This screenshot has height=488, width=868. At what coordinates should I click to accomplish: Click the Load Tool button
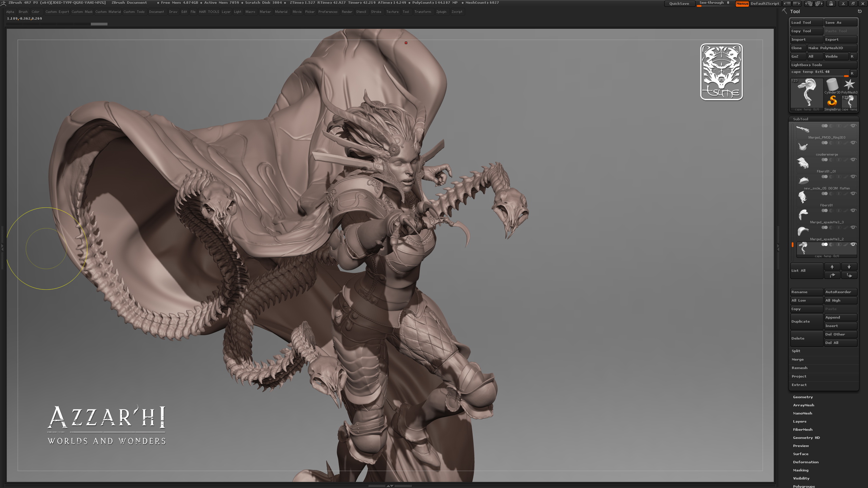point(807,23)
